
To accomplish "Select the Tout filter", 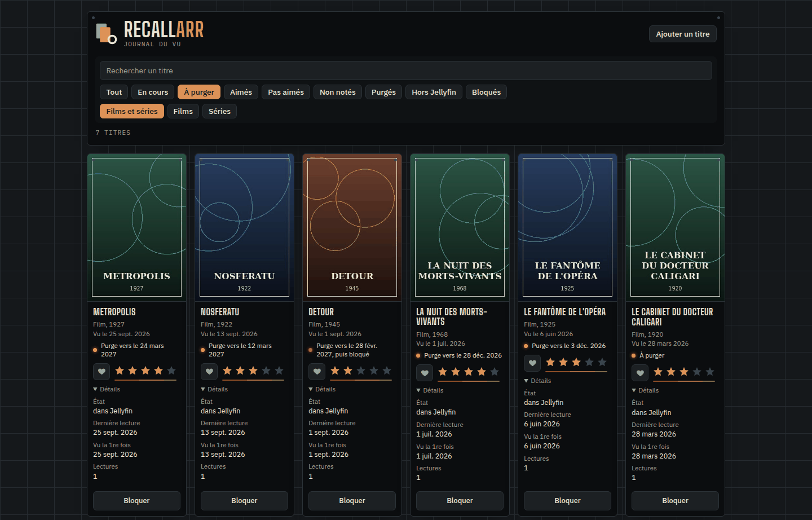I will (114, 92).
